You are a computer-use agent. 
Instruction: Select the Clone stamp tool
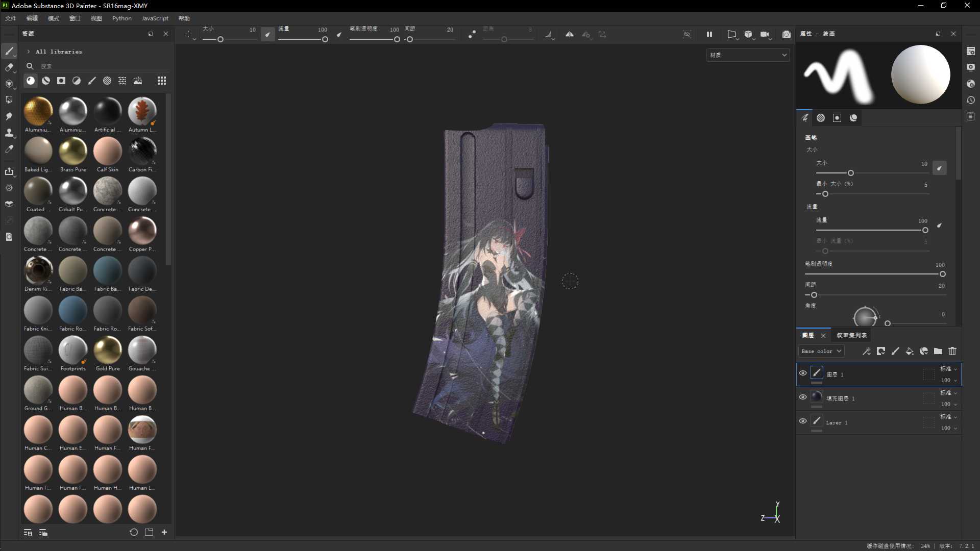pyautogui.click(x=9, y=133)
